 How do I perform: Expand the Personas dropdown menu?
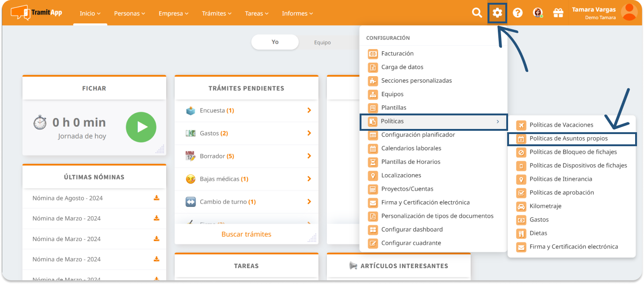tap(129, 14)
